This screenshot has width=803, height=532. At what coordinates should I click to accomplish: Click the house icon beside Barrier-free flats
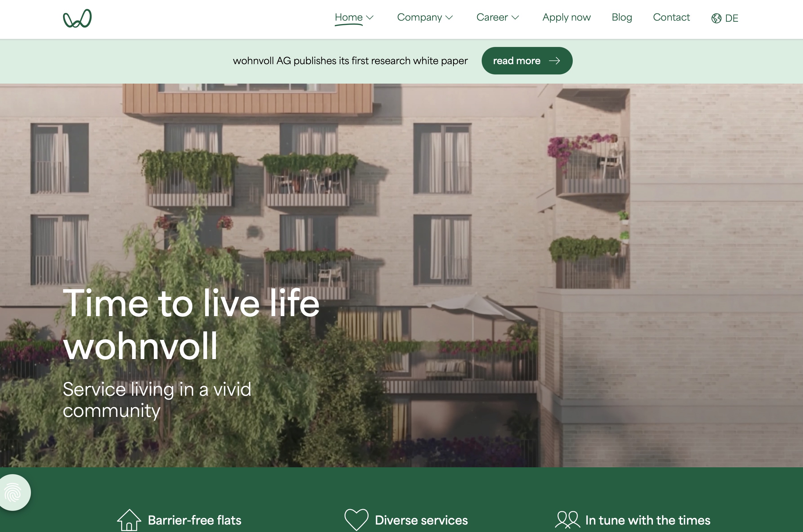point(129,520)
